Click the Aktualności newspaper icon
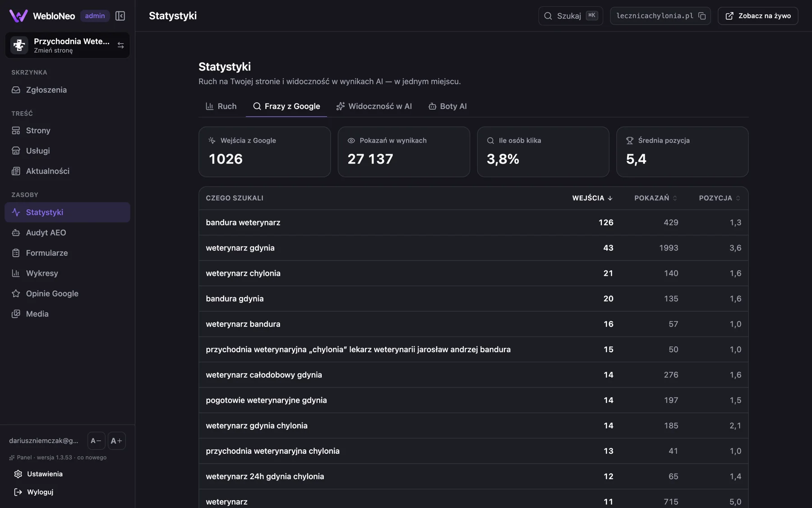The height and width of the screenshot is (508, 812). point(16,171)
